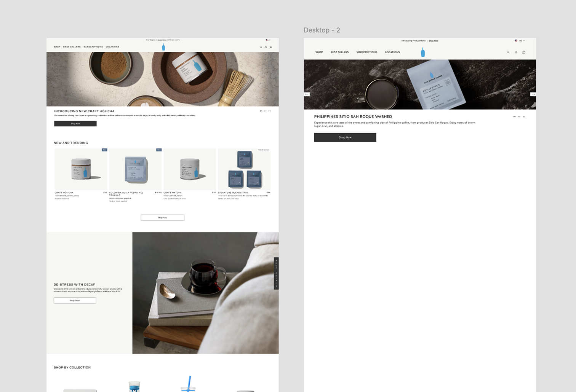Click the Hōjicha hero banner image
Image resolution: width=576 pixels, height=392 pixels.
point(163,79)
